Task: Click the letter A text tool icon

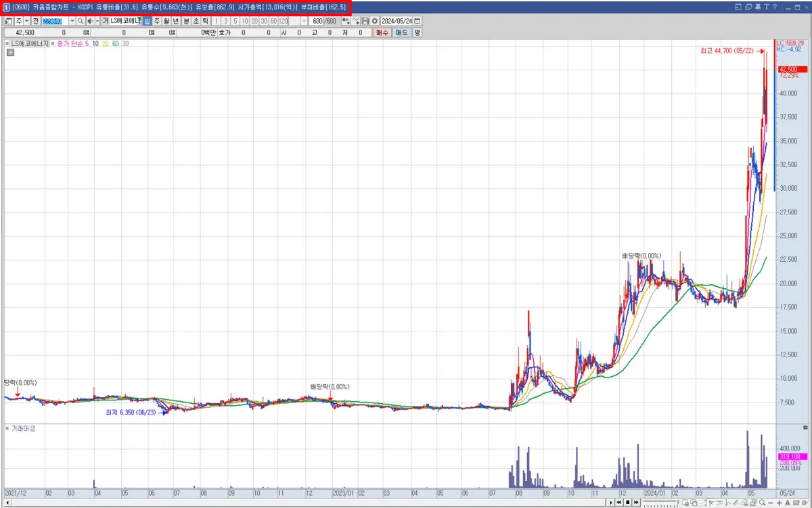Action: 788,503
